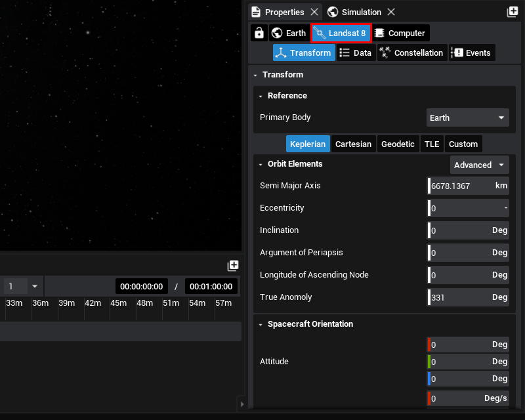The image size is (525, 420).
Task: Select TLE coordinate mode
Action: (432, 144)
